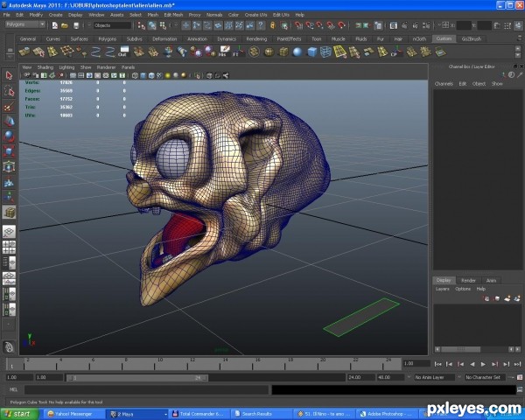Toggle snap to points
This screenshot has height=420, width=525.
tap(320, 25)
